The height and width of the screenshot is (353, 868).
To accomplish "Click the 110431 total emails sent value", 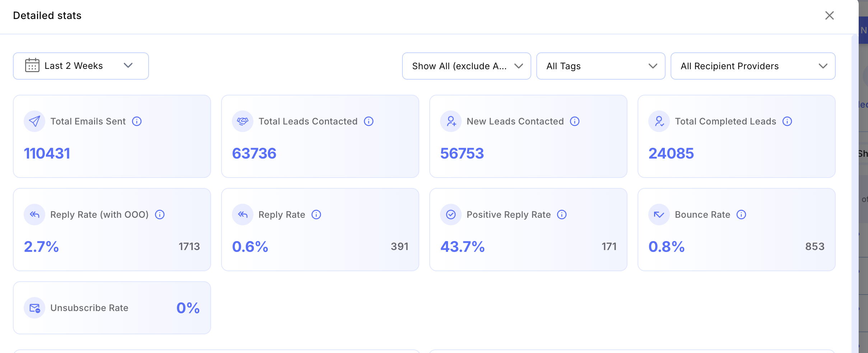I will [x=47, y=154].
